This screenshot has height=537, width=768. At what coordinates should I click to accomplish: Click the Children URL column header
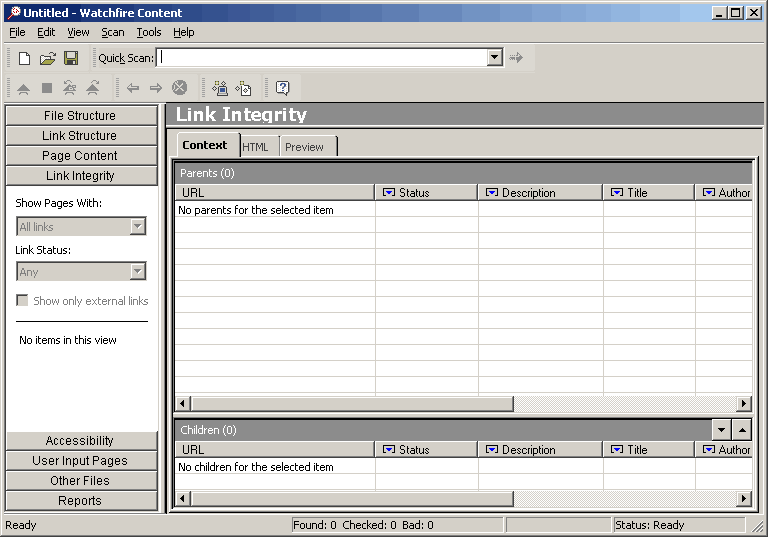pos(275,449)
